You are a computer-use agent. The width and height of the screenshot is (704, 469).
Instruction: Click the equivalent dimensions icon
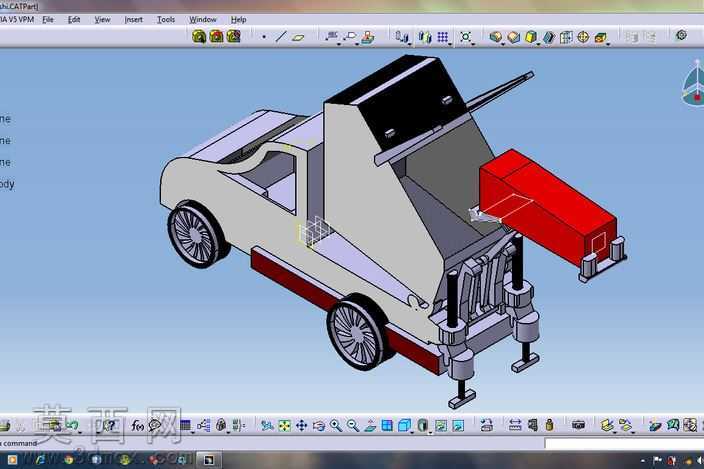(x=238, y=425)
